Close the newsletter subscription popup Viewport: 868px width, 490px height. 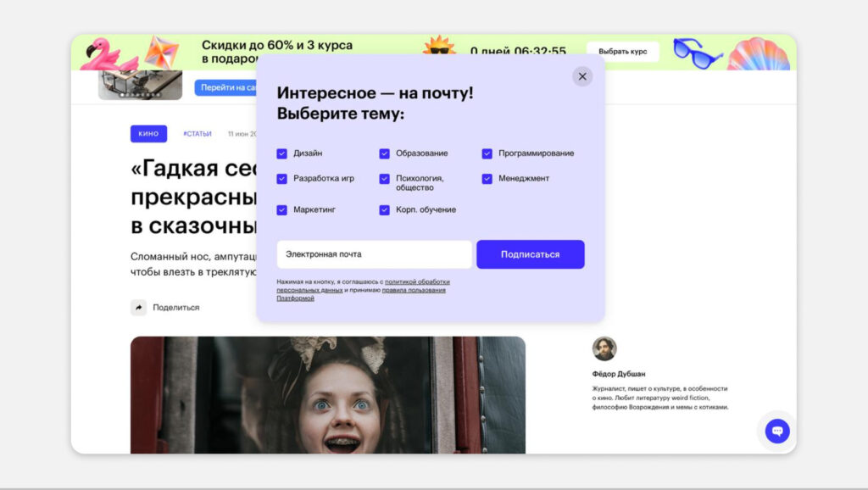(x=581, y=76)
